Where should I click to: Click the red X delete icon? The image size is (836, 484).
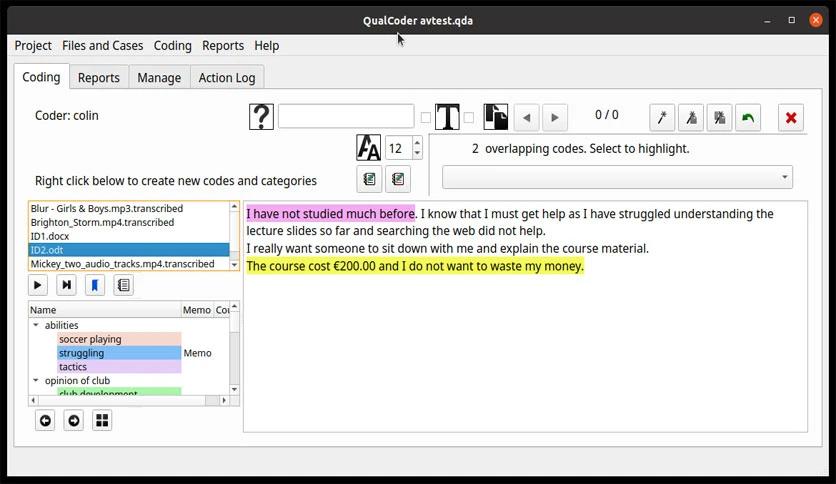click(x=791, y=117)
